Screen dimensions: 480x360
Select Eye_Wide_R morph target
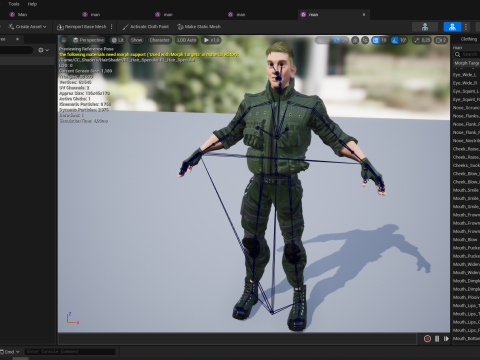point(466,83)
